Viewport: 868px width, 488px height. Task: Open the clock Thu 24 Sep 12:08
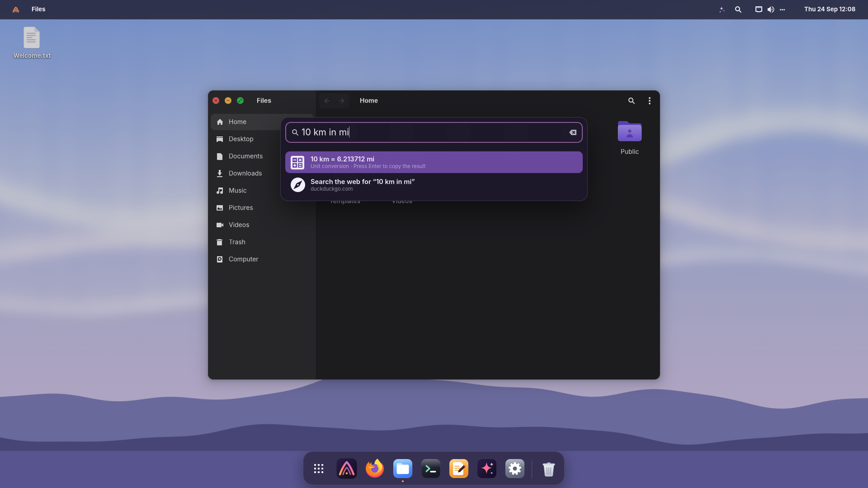point(830,9)
